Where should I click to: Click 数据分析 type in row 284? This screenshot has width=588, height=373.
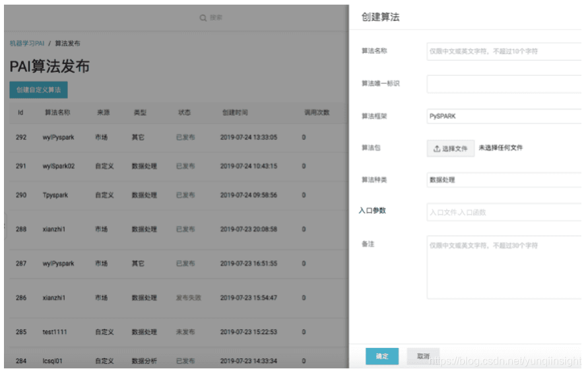pos(145,361)
